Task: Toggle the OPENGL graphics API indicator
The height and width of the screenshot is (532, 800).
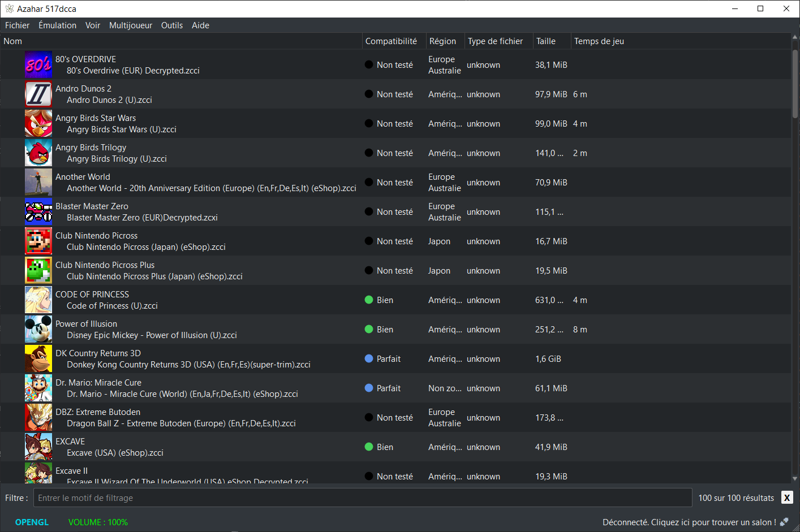Action: [32, 522]
